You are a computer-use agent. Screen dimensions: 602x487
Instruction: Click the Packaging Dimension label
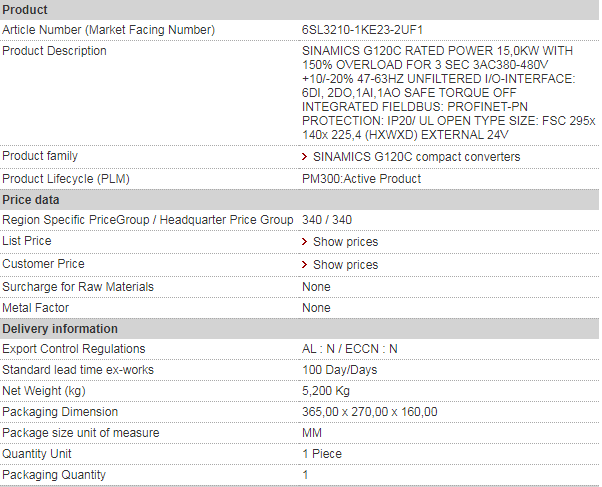(60, 412)
